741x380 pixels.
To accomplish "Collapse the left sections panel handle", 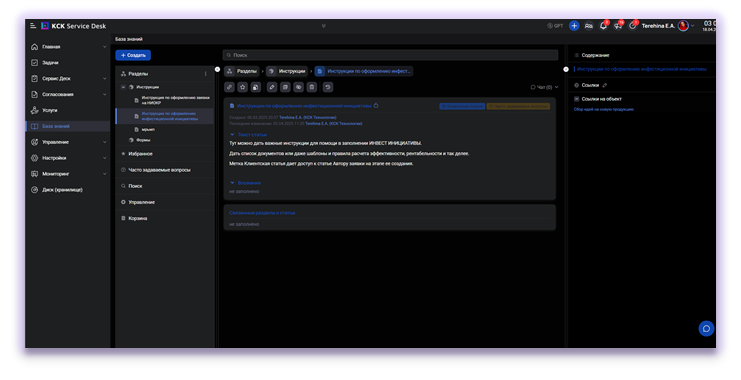I will click(x=217, y=69).
